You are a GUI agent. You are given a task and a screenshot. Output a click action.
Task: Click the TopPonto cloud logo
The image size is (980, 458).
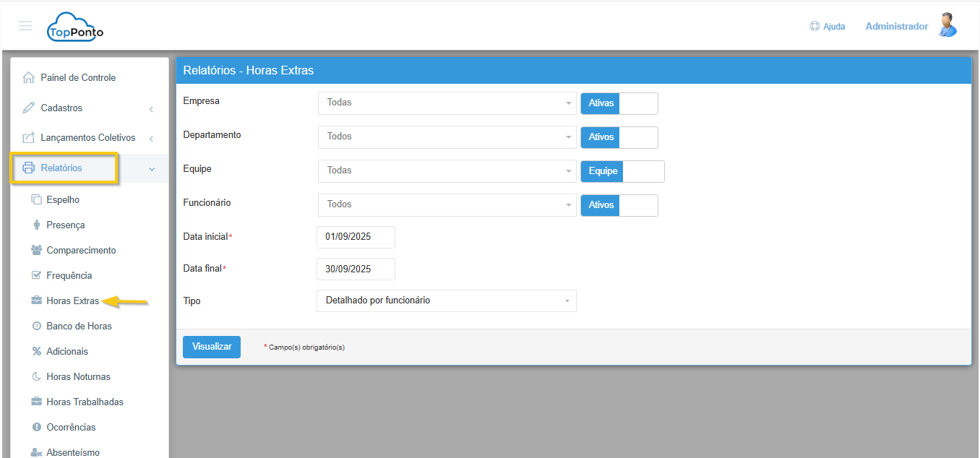[75, 27]
